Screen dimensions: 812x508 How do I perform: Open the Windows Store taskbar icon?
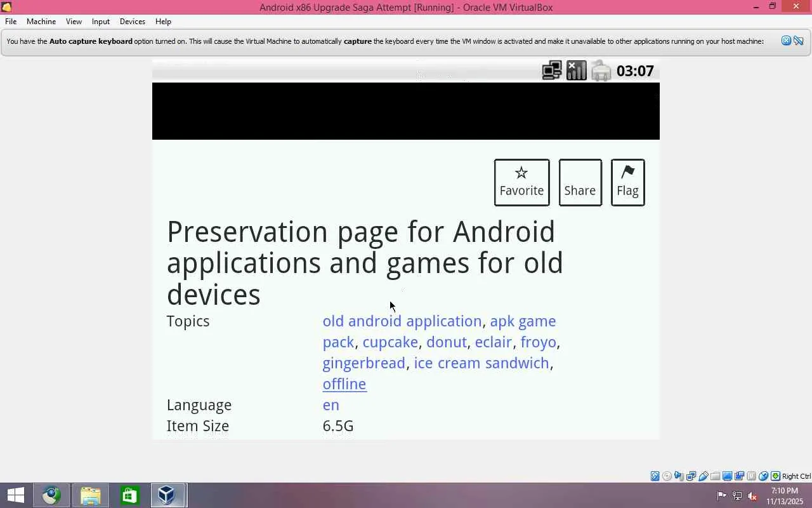(x=129, y=495)
